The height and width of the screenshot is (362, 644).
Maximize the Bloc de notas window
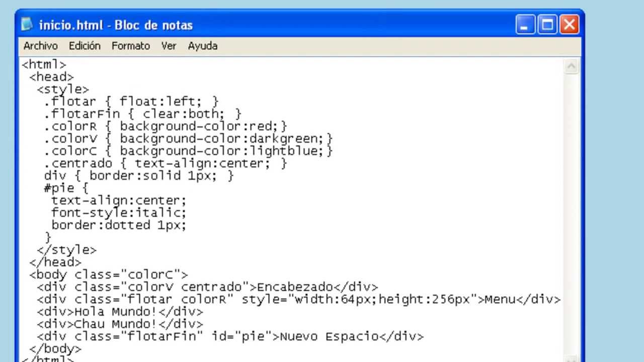547,25
